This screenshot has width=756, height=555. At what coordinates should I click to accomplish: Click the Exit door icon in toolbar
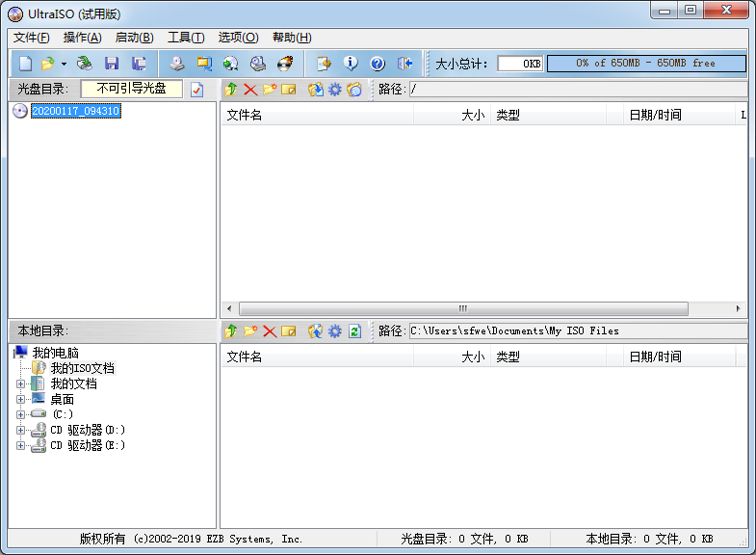405,64
